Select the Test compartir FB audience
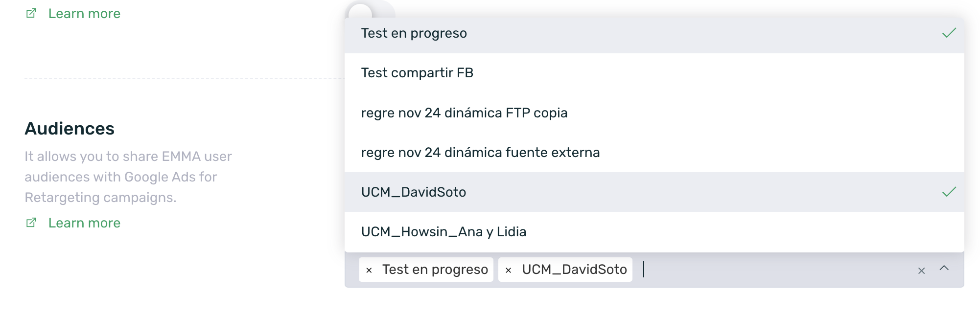 (417, 73)
